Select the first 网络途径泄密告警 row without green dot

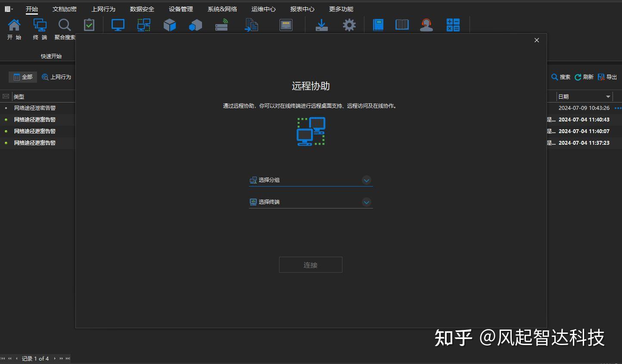(x=35, y=108)
